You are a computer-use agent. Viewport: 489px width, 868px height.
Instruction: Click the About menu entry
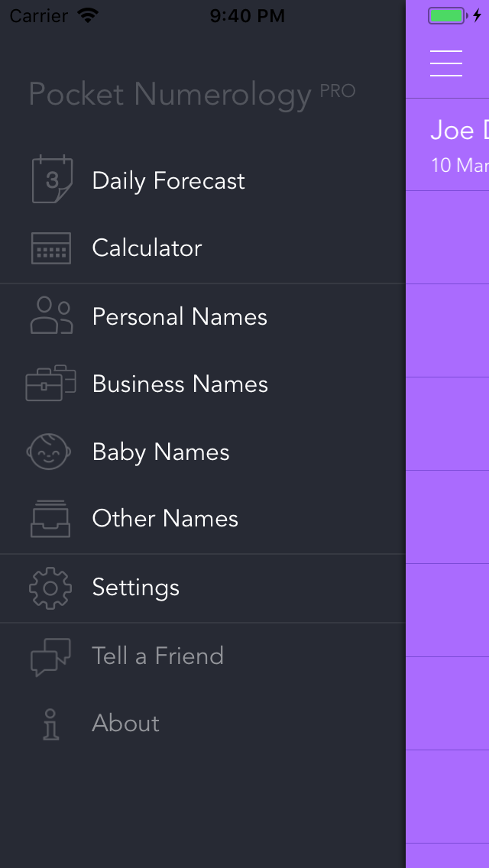(x=125, y=723)
